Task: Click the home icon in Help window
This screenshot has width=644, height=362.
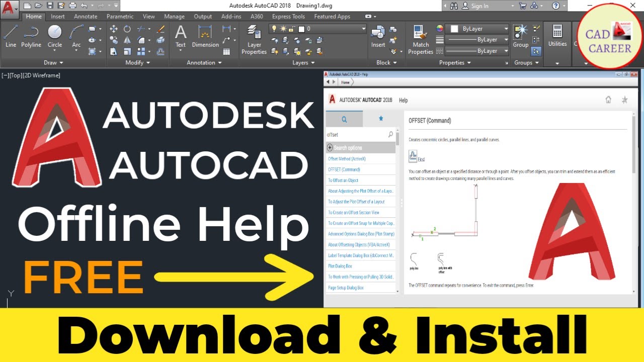Action: 608,100
